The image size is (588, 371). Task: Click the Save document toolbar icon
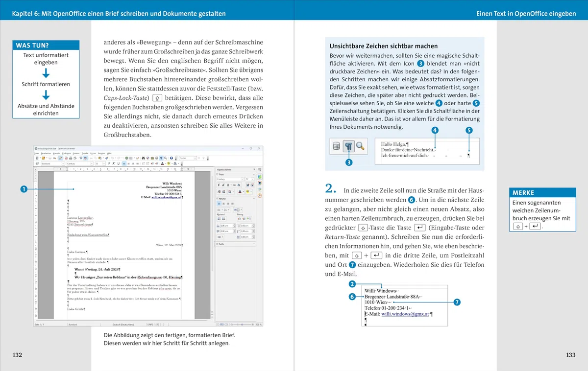[50, 158]
